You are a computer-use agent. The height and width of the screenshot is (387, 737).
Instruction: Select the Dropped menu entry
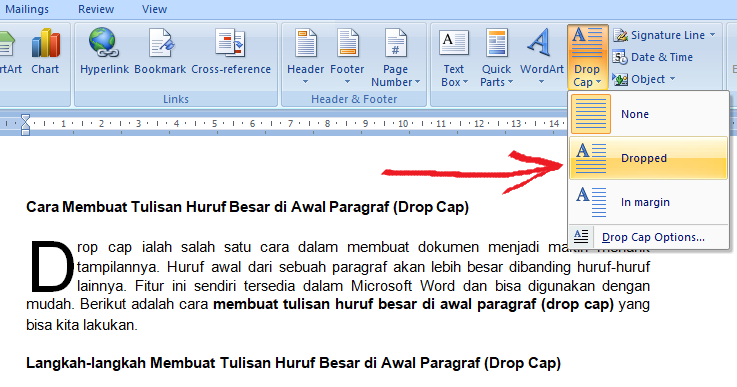(649, 158)
